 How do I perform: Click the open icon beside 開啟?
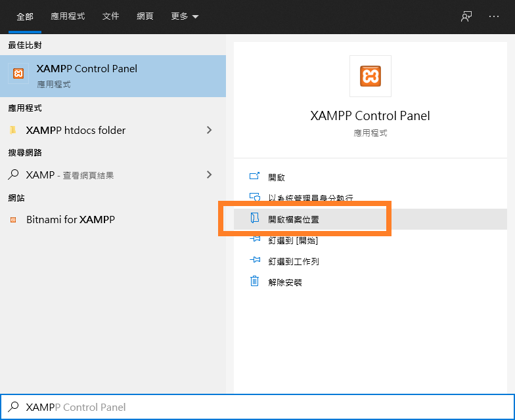tap(255, 176)
